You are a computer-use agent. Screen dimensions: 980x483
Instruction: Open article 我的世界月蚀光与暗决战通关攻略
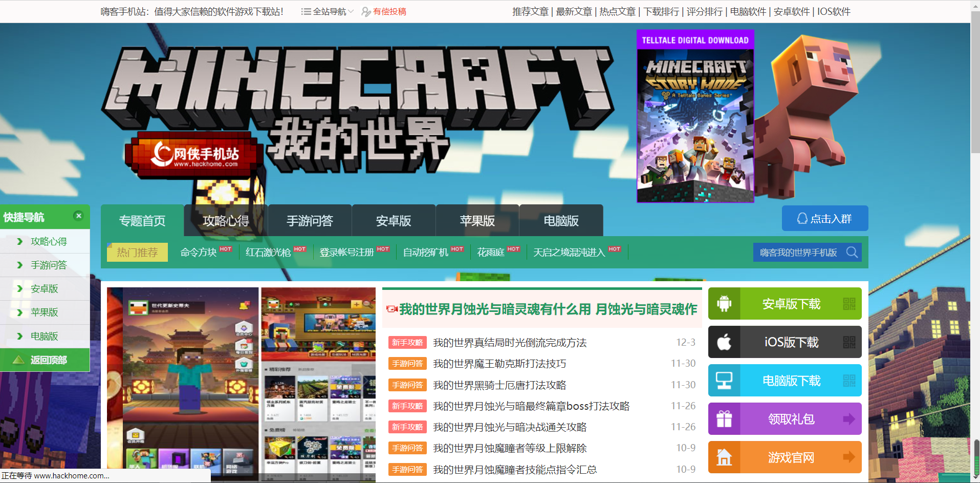coord(510,427)
